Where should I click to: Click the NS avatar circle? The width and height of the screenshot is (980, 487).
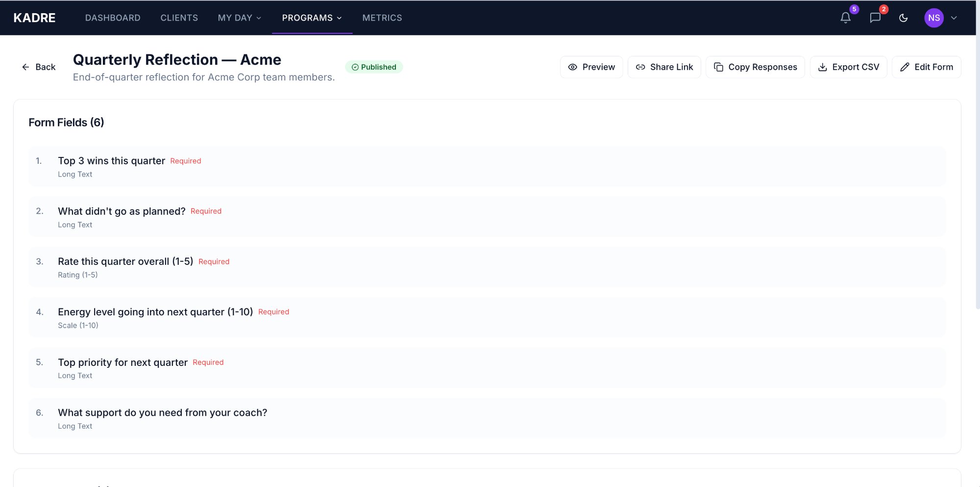[934, 18]
